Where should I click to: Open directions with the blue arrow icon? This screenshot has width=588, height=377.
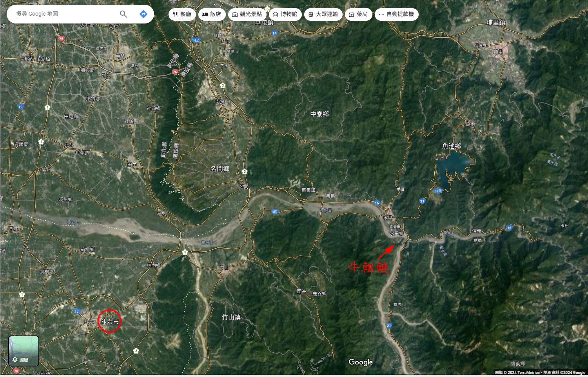point(143,14)
